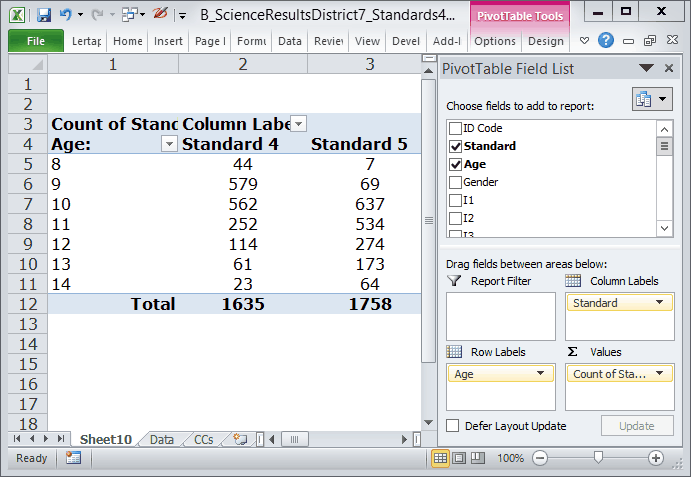
Task: Expand the Count of Standard values dropdown
Action: point(664,374)
